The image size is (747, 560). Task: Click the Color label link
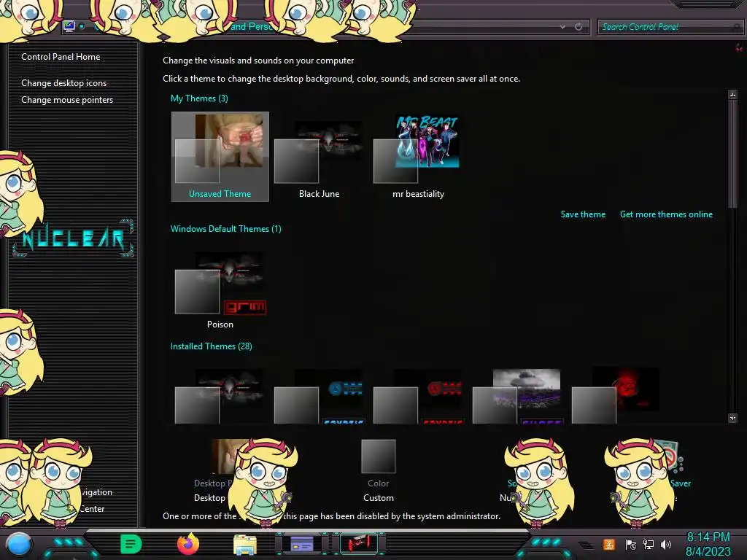(379, 483)
